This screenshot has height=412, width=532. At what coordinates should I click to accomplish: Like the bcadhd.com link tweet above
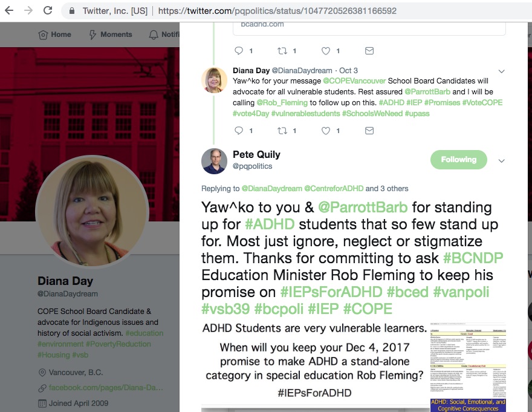pos(326,51)
